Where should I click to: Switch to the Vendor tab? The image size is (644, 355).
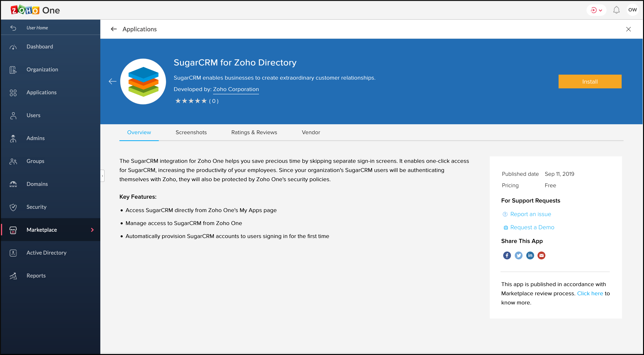coord(311,132)
